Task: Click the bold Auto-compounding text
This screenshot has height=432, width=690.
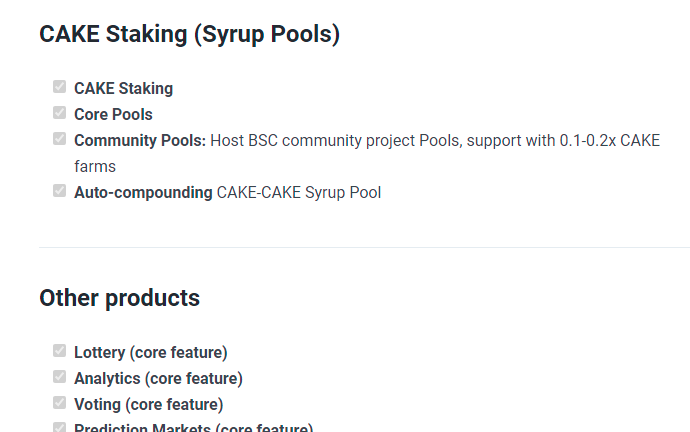Action: [x=143, y=193]
